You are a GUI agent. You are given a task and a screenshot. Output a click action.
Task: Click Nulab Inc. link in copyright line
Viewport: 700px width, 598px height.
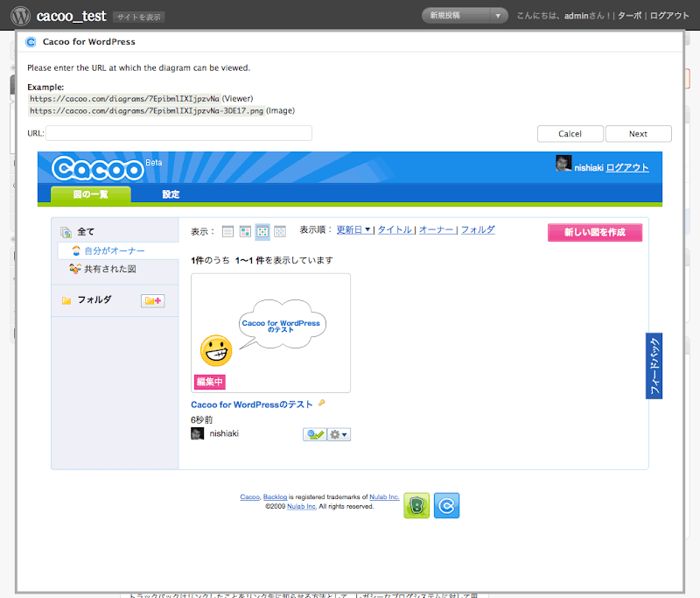(302, 506)
